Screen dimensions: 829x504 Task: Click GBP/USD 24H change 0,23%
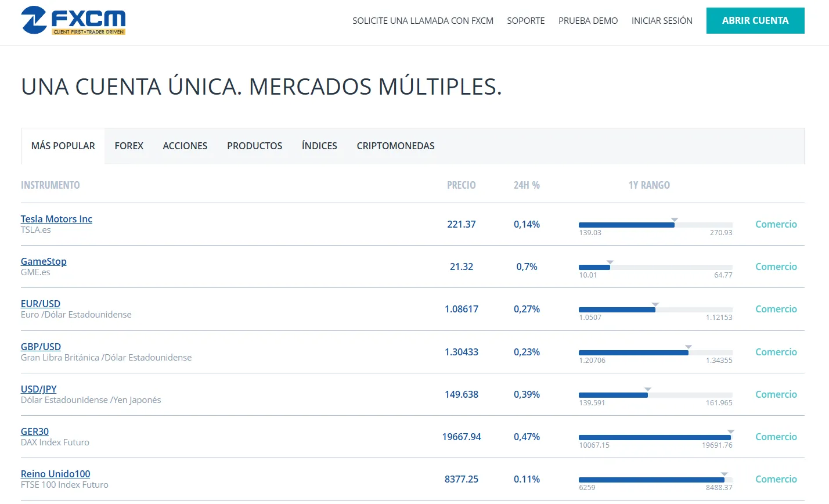coord(527,352)
